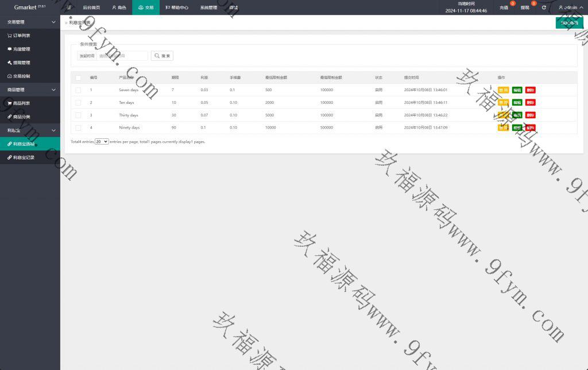Open 订单列表 with the cart icon
The height and width of the screenshot is (370, 588).
[22, 36]
